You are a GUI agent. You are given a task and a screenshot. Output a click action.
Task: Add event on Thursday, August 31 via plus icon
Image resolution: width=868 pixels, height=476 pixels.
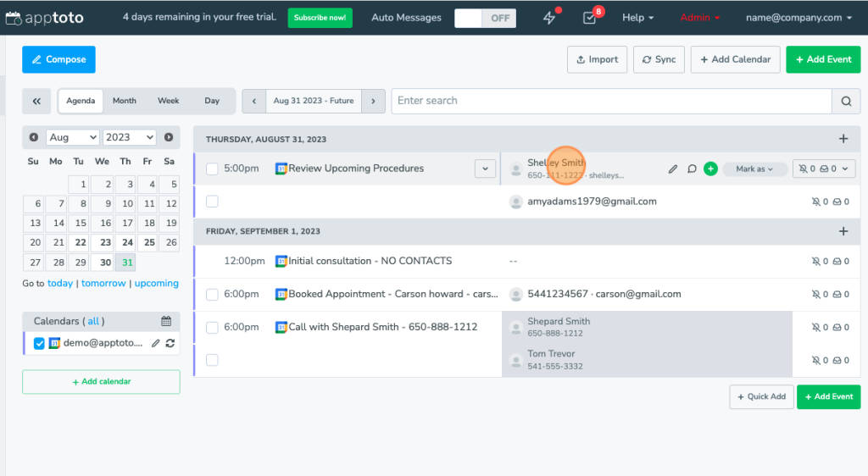[843, 139]
